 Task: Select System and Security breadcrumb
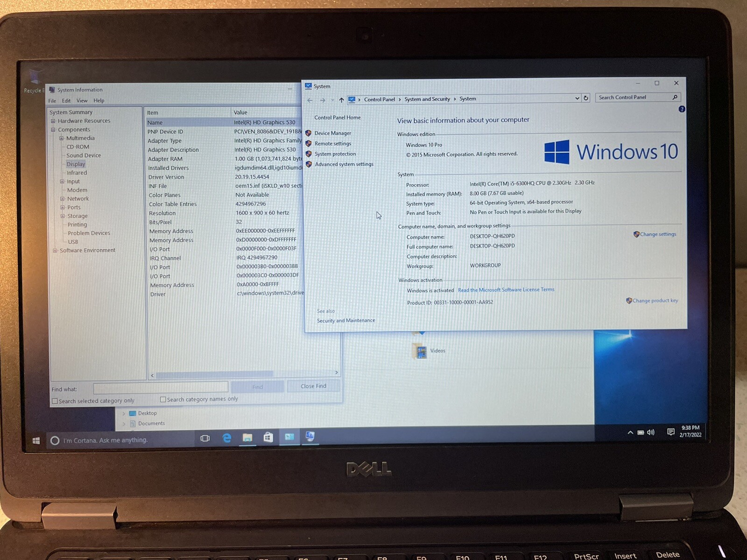click(x=427, y=99)
